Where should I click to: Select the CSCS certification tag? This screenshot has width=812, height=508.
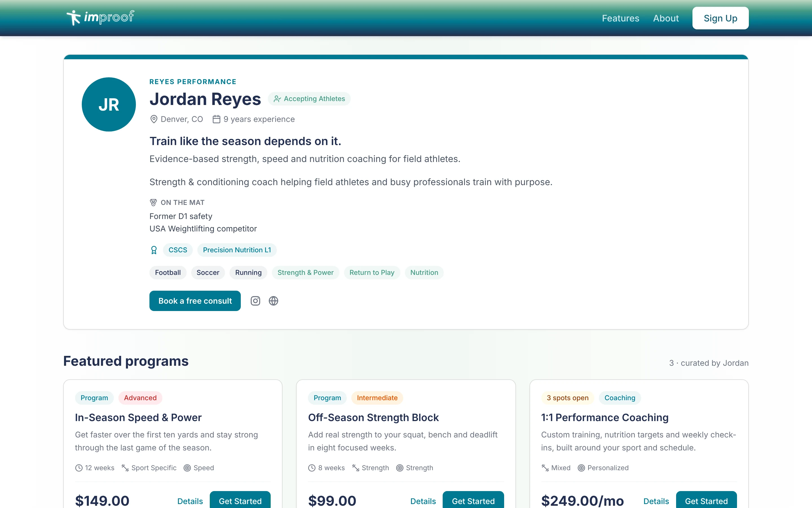point(178,250)
